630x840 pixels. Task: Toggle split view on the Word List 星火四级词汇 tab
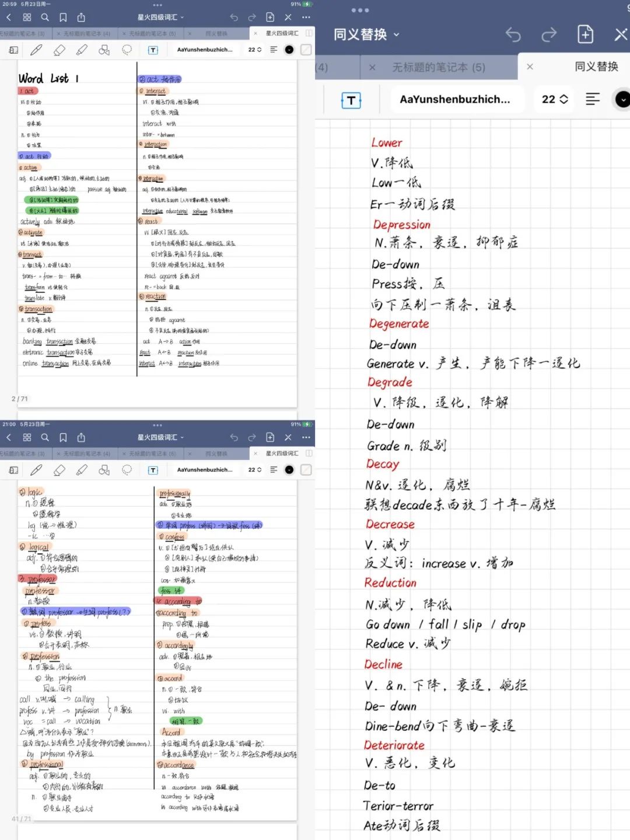(309, 33)
